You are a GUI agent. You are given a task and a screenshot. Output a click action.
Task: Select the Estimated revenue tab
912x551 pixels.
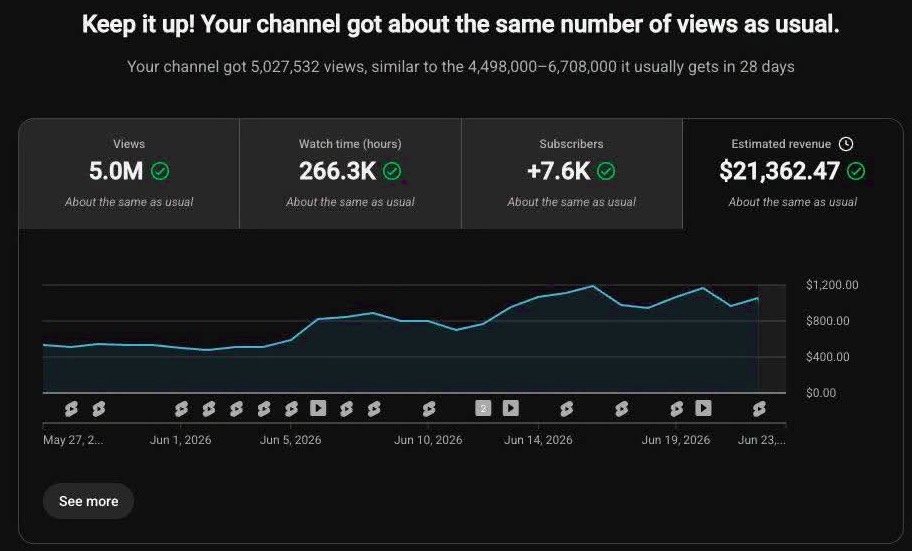point(793,173)
